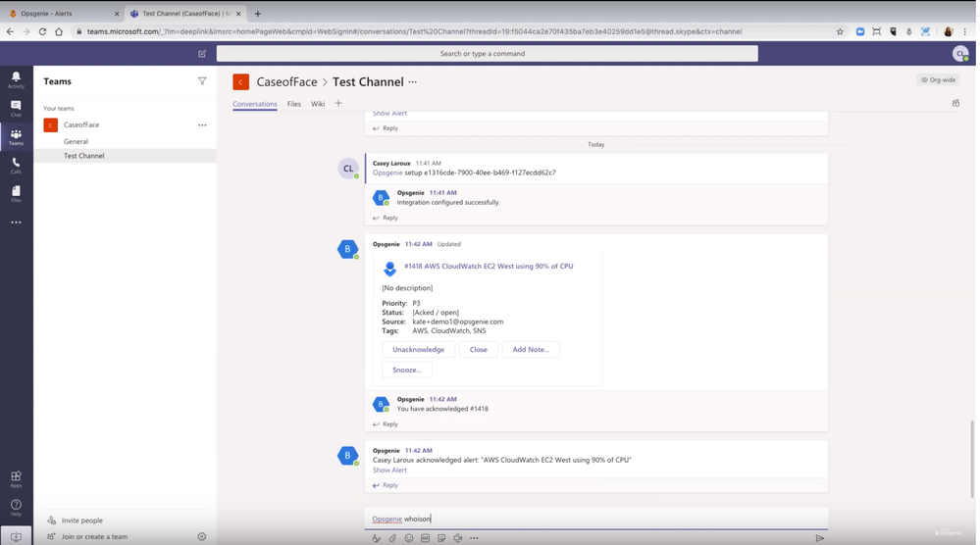
Task: Click the Unacknowledge button
Action: pos(418,350)
